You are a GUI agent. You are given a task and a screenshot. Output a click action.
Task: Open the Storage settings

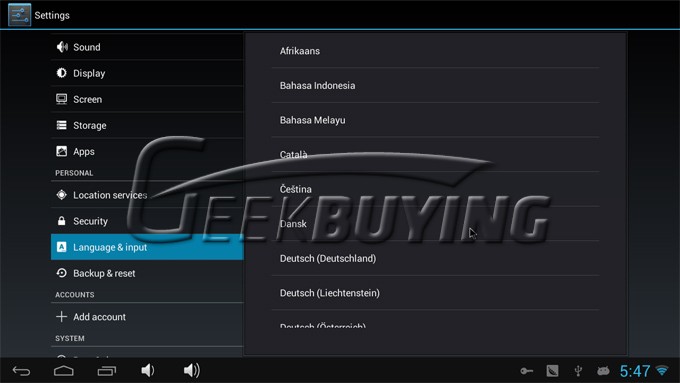[x=147, y=125]
